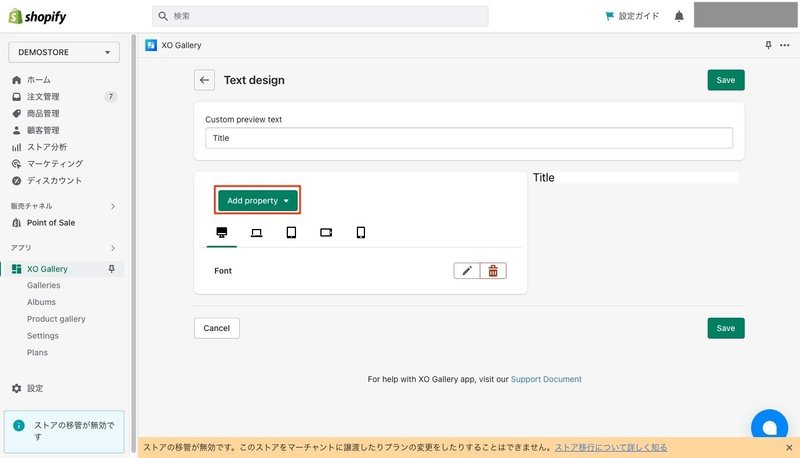Image resolution: width=800 pixels, height=458 pixels.
Task: Open 注文管理 in sidebar
Action: (x=43, y=97)
